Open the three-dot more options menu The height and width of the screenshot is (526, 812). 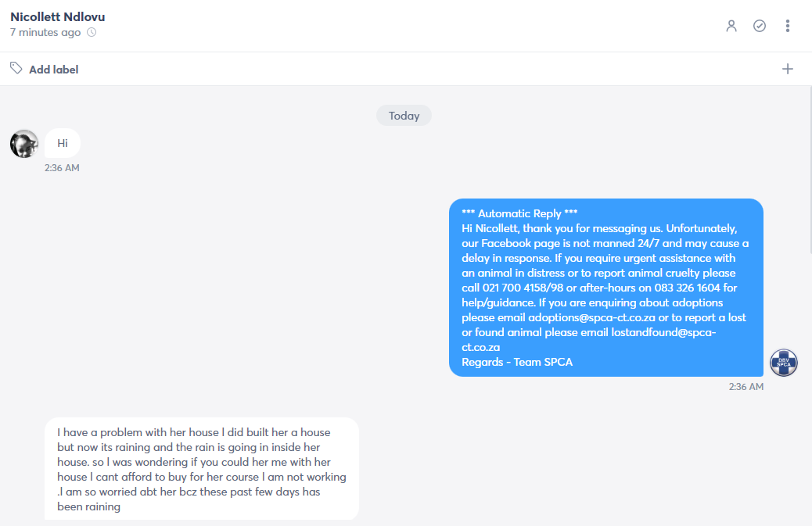(x=787, y=26)
